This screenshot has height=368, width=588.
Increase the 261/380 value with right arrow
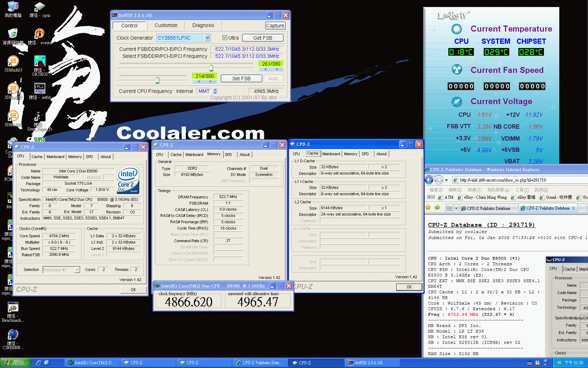pyautogui.click(x=277, y=69)
